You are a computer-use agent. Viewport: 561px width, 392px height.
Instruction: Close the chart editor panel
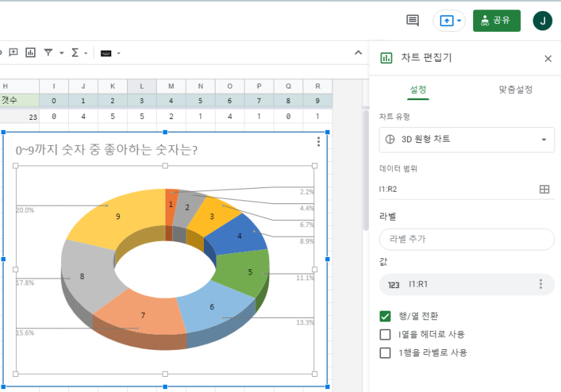[548, 58]
